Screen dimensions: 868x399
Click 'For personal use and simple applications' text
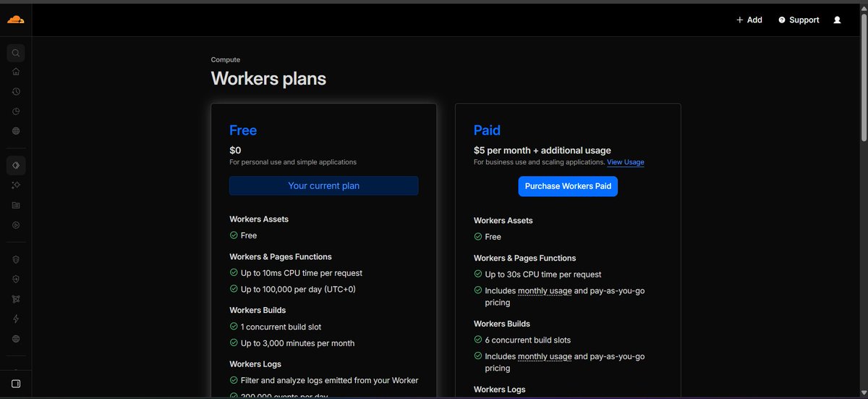293,162
